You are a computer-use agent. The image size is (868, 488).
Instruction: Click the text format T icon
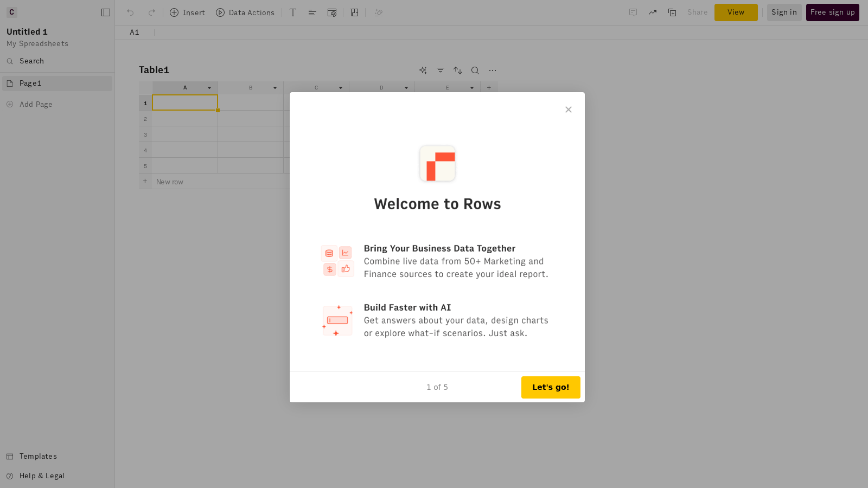[293, 12]
